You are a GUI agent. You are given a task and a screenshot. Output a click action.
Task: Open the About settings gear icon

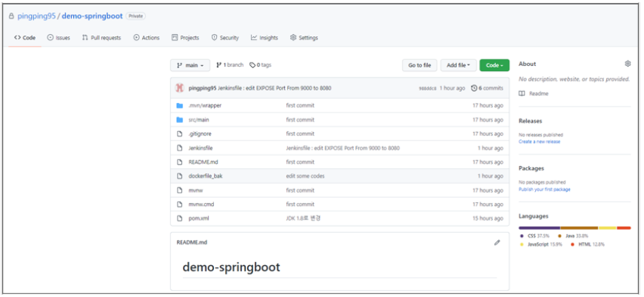pyautogui.click(x=628, y=64)
